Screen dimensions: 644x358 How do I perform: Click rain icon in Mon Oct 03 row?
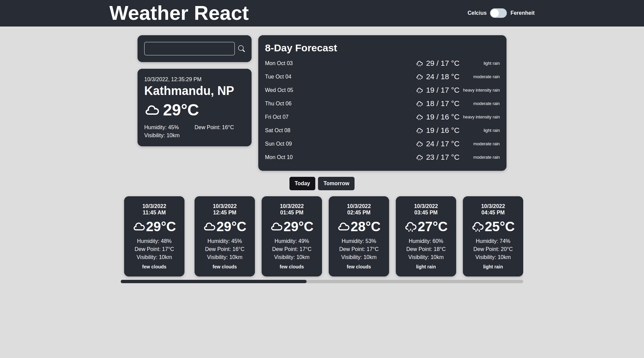click(x=420, y=63)
